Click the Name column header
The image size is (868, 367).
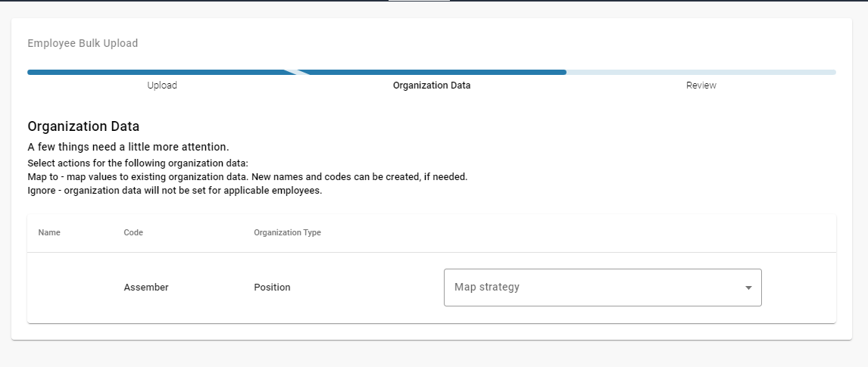(x=49, y=232)
